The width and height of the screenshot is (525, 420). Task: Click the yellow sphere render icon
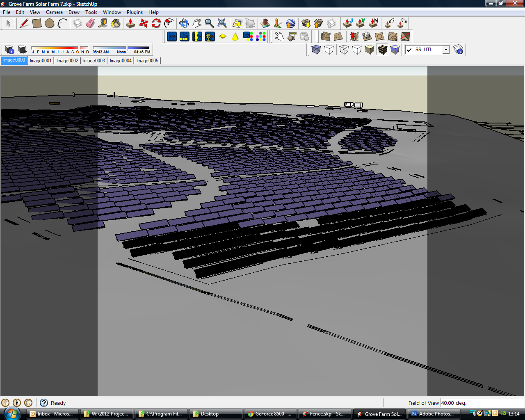[x=223, y=37]
